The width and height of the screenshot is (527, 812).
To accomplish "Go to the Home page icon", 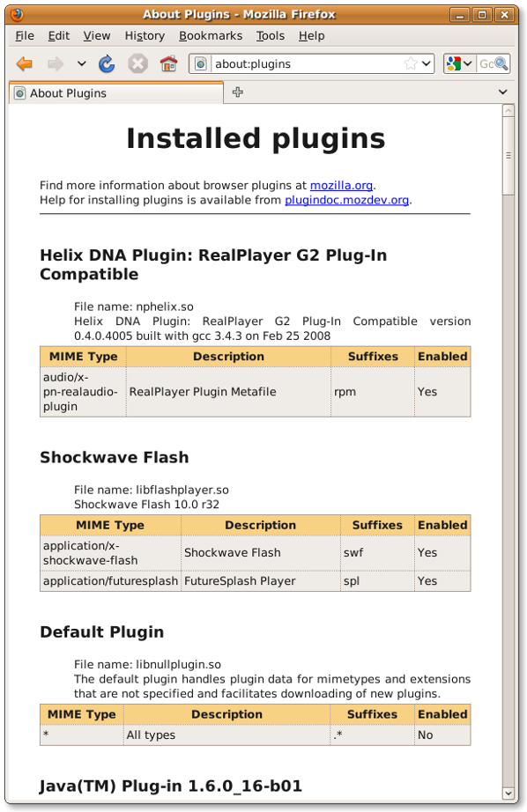I will point(168,63).
